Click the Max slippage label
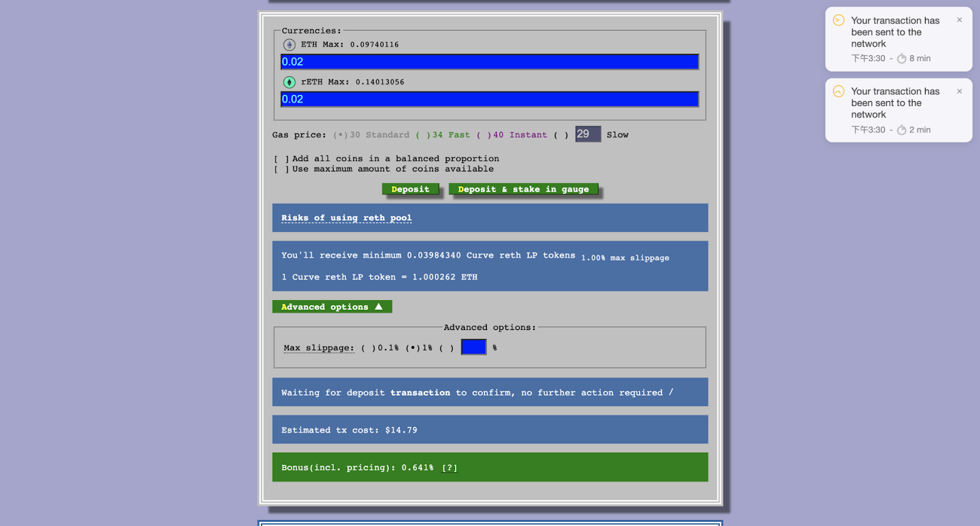Viewport: 980px width, 526px height. pos(318,348)
